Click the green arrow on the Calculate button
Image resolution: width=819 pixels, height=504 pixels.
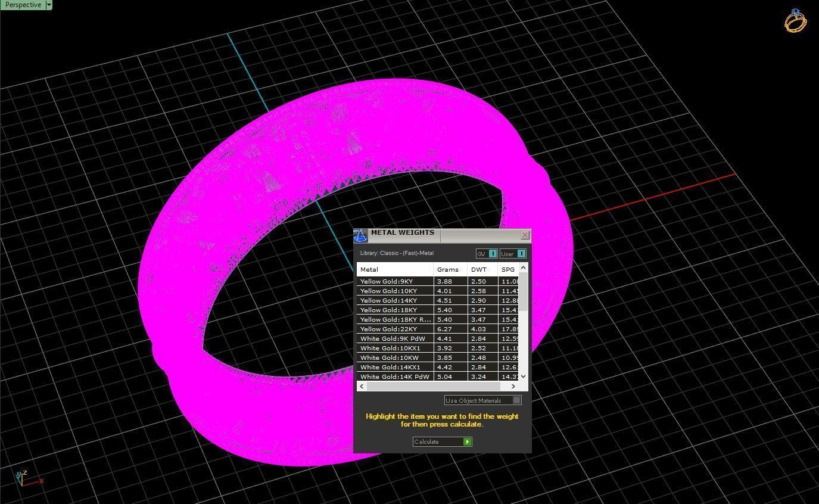click(468, 441)
